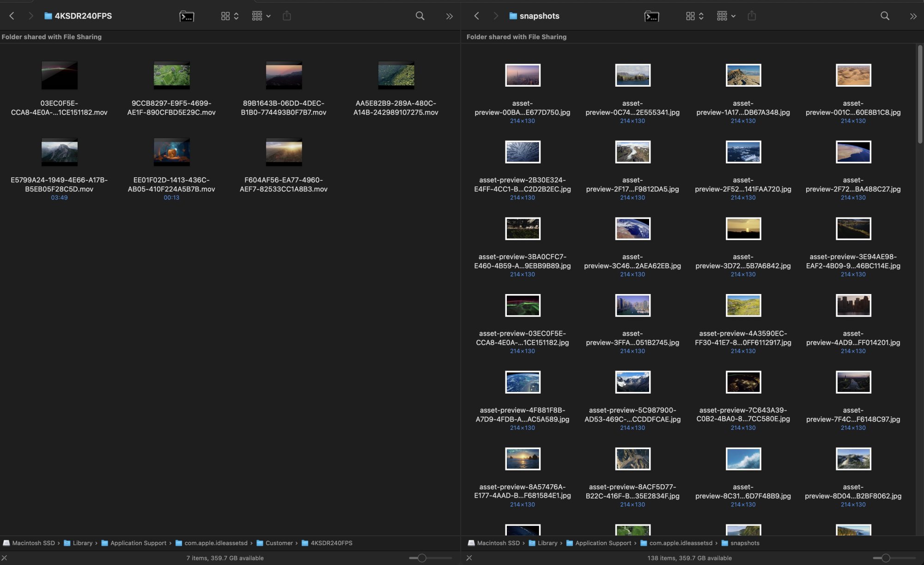Open group-by dropdown in snapshots window
The width and height of the screenshot is (924, 565).
point(726,16)
